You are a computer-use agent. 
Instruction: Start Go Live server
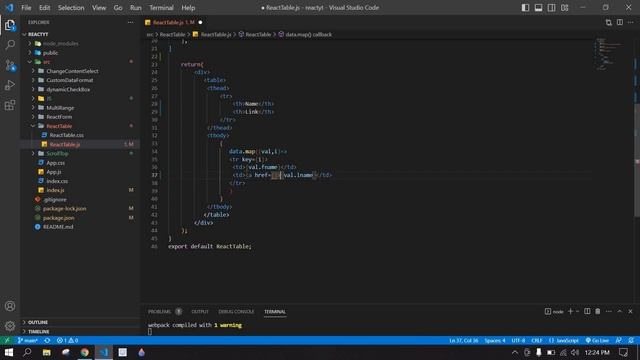point(597,340)
